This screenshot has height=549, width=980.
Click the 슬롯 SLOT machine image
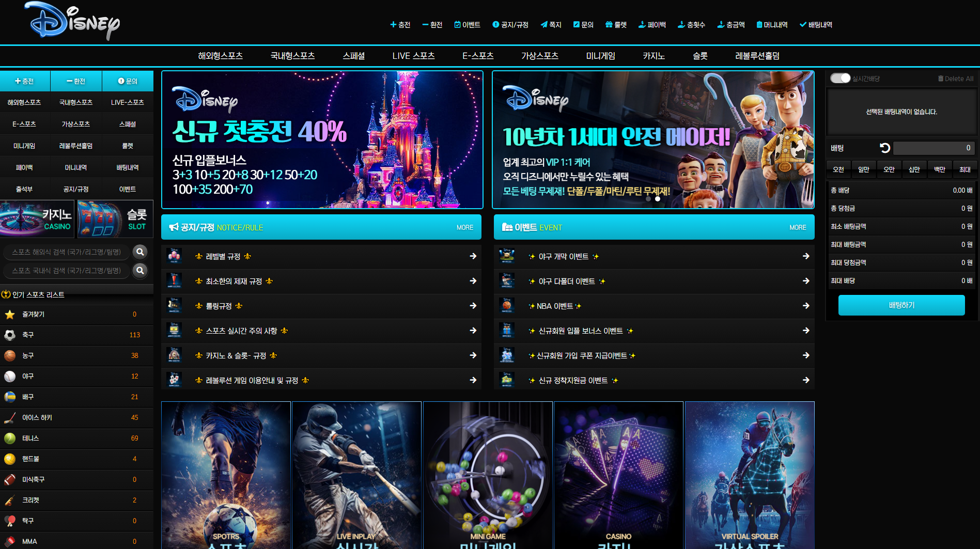click(115, 219)
